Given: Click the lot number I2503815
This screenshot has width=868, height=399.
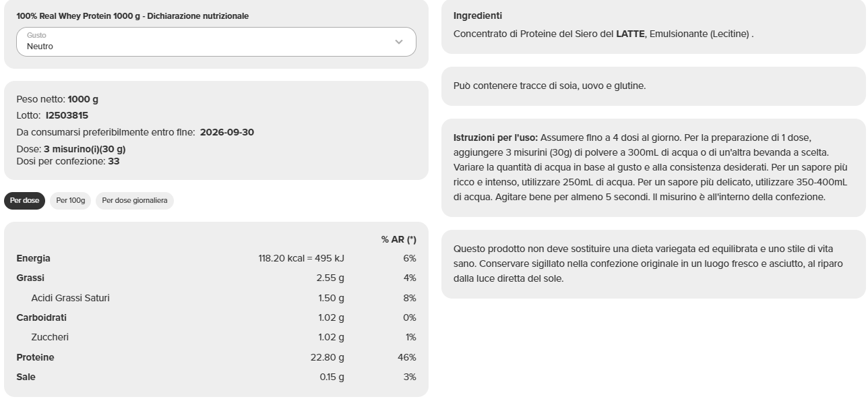Looking at the screenshot, I should 67,115.
